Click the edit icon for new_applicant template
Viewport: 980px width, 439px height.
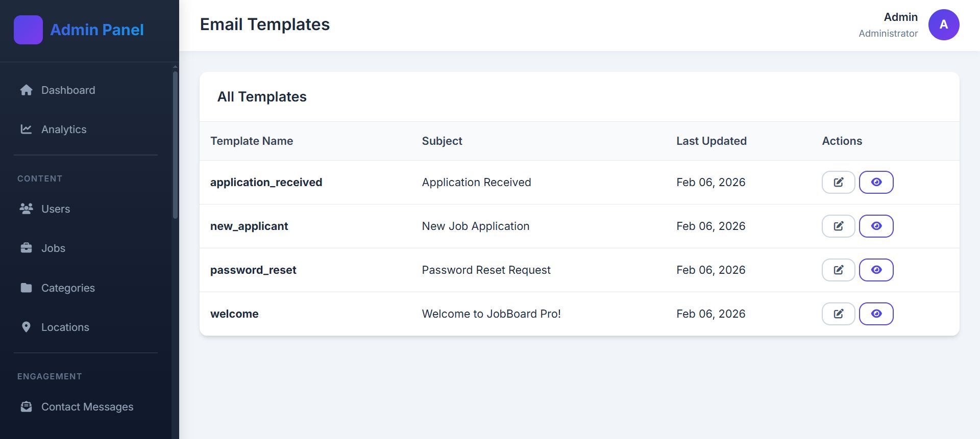[838, 226]
